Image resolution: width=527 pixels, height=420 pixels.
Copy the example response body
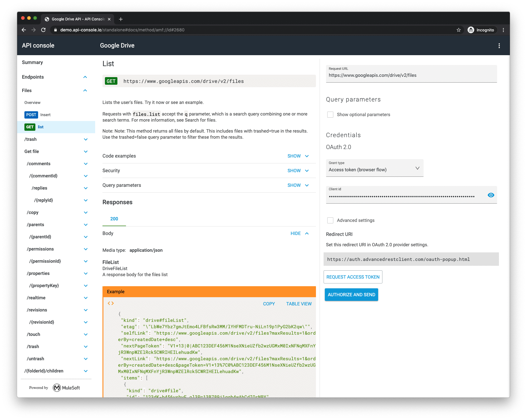(x=269, y=304)
